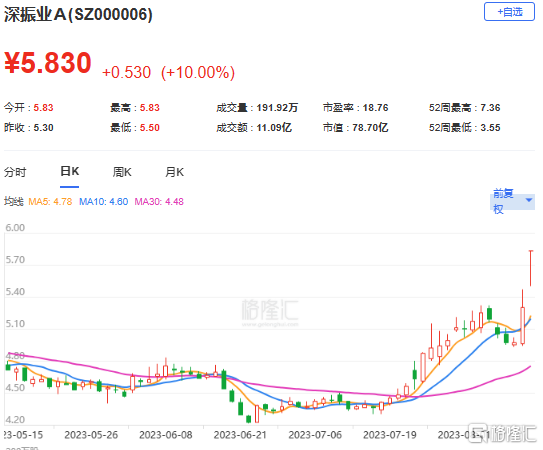Viewport: 543px width, 450px height.
Task: Click the 今开 value 5.83
Action: [43, 108]
